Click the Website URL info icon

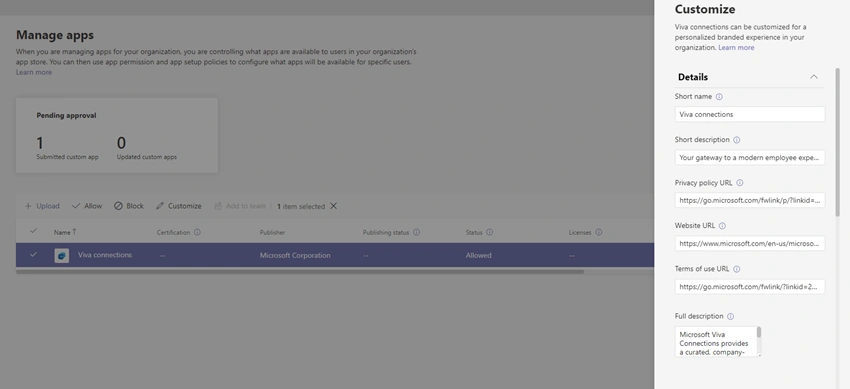[x=722, y=226]
